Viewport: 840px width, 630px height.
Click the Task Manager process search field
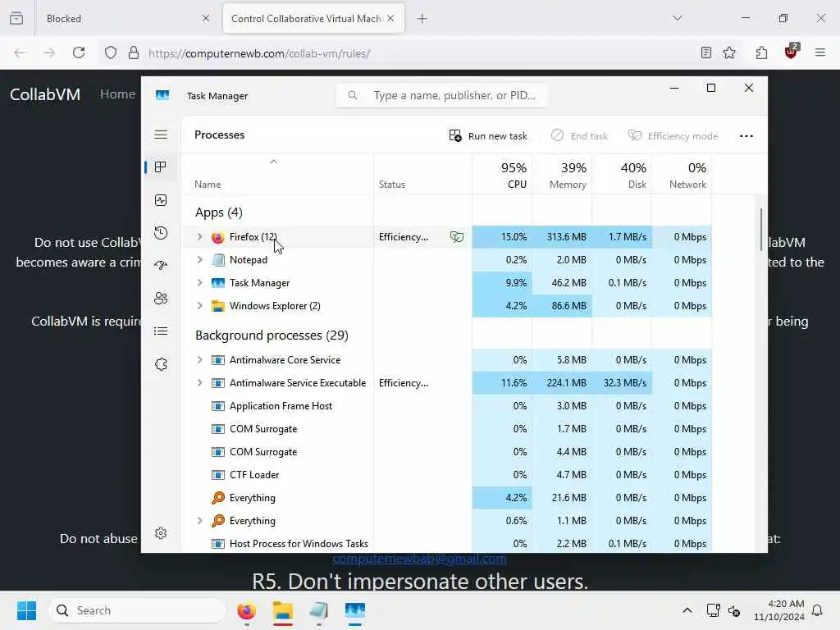[441, 95]
